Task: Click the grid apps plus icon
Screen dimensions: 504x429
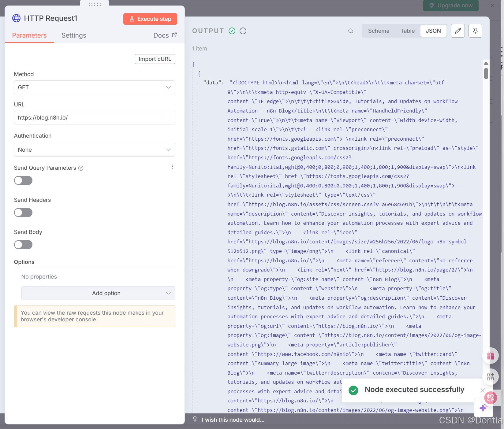Action: pyautogui.click(x=491, y=376)
